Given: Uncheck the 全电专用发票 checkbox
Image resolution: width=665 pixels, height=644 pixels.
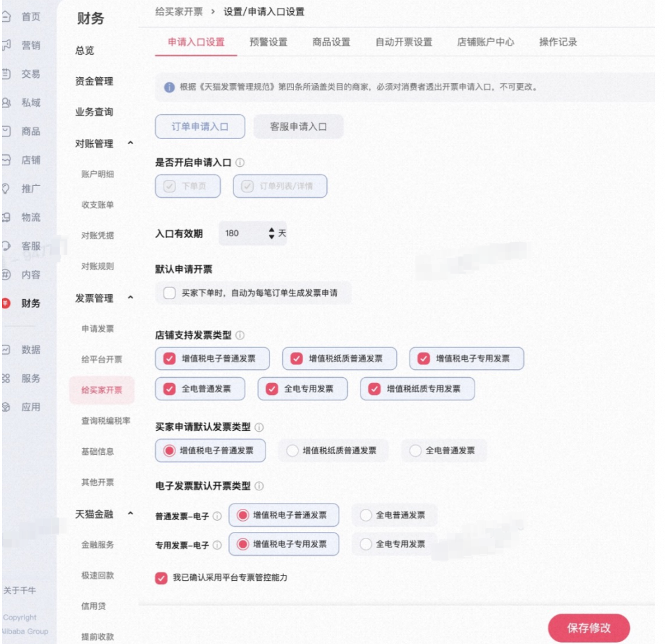Looking at the screenshot, I should [x=272, y=389].
